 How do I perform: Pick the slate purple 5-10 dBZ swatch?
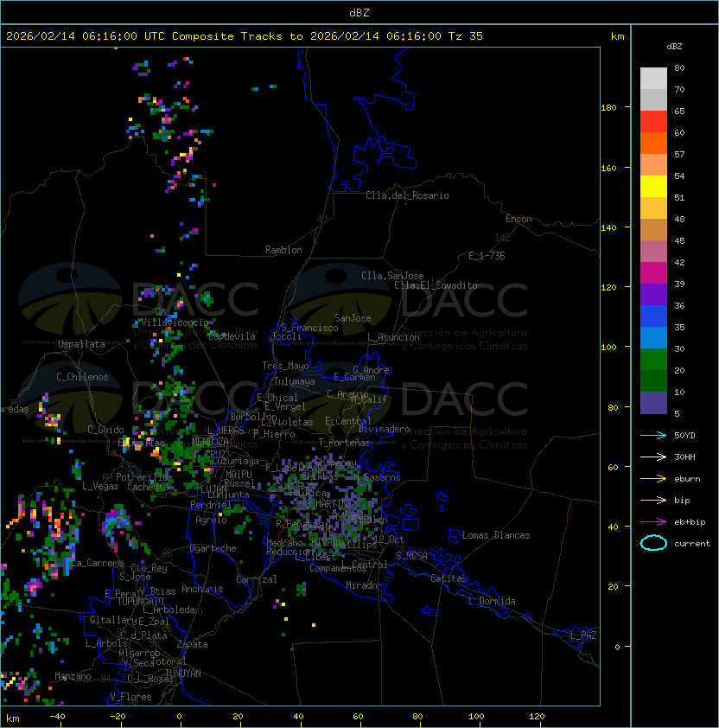point(653,403)
